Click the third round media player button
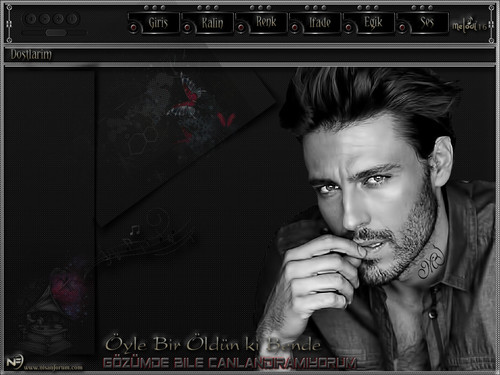 tap(59, 19)
